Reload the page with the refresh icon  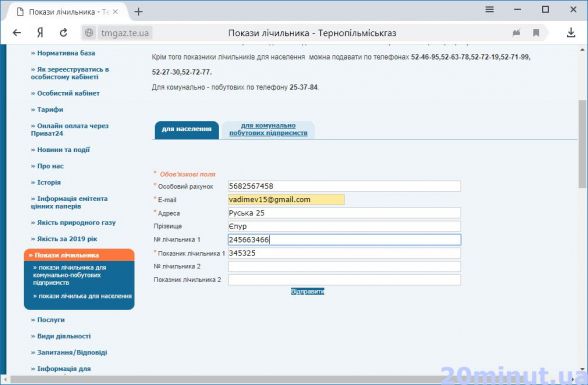[63, 33]
